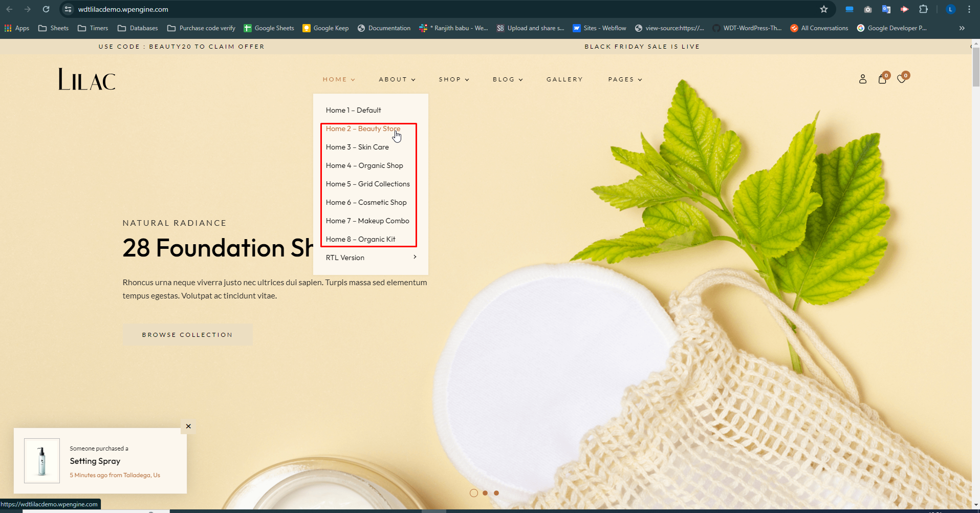Open Setting Spray product thumbnail
The width and height of the screenshot is (980, 513).
point(42,461)
